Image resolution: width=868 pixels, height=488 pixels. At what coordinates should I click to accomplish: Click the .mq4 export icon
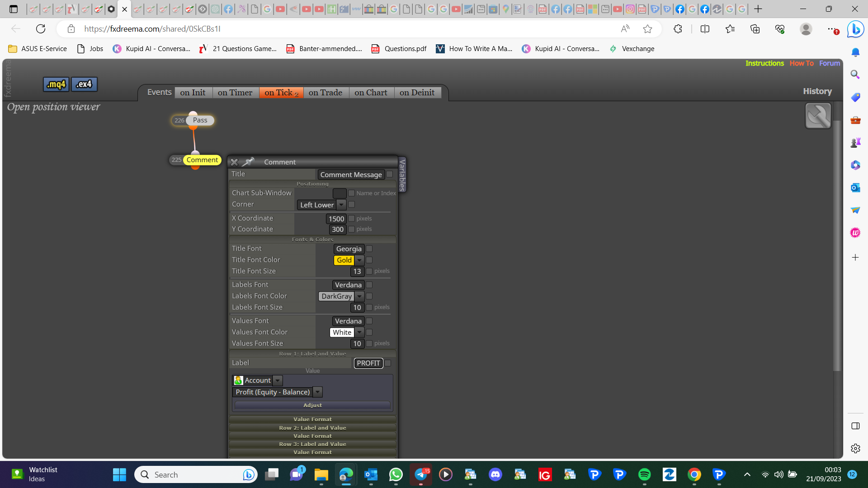pos(56,84)
